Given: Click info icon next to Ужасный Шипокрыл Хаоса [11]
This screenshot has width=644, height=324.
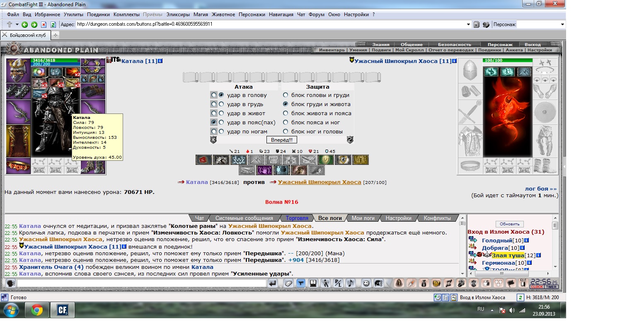Looking at the screenshot, I should coord(454,61).
